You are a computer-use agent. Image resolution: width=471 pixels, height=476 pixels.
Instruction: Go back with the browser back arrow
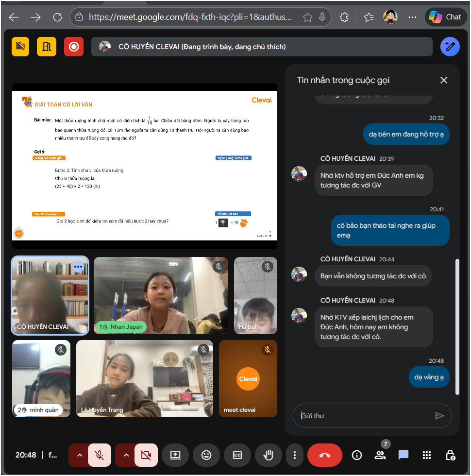pyautogui.click(x=14, y=17)
